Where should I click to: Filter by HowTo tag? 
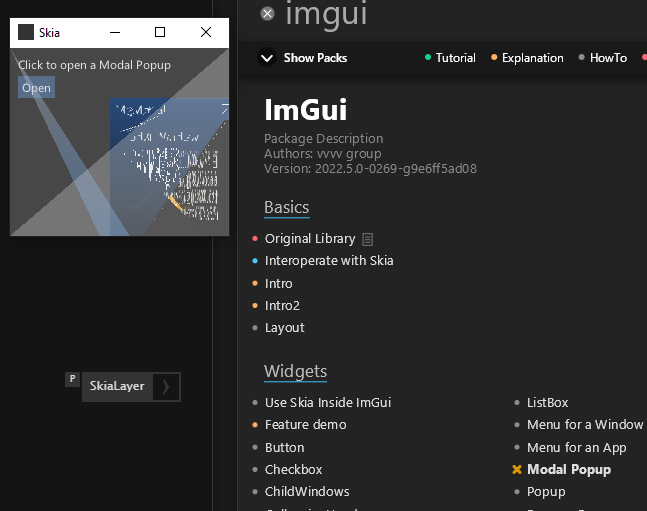point(603,58)
